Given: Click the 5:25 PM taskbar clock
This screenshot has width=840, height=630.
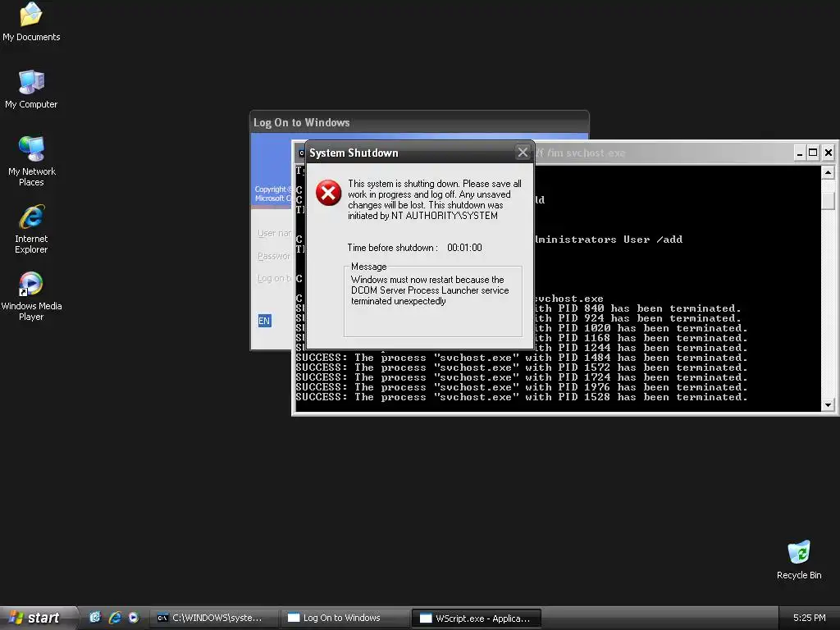Looking at the screenshot, I should [809, 619].
